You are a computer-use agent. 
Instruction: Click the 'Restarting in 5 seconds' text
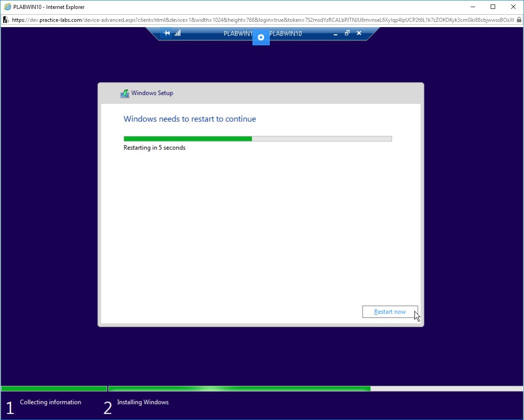154,148
